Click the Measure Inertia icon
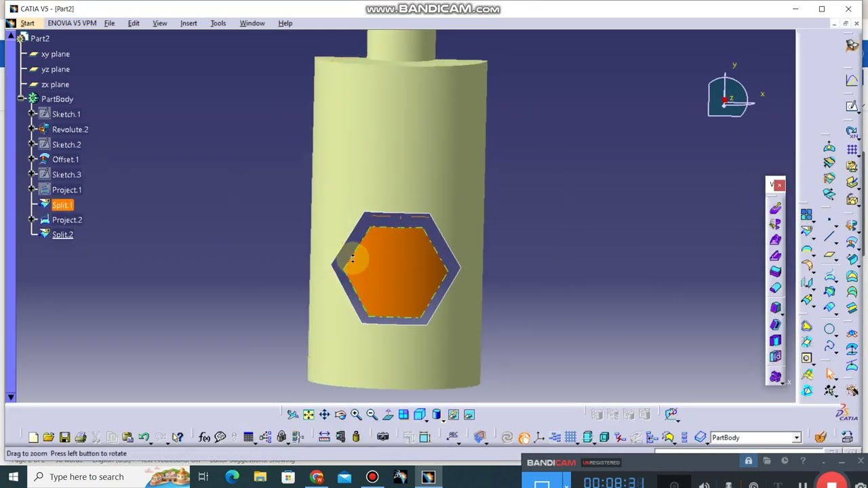Viewport: 868px width, 488px height. click(x=356, y=437)
